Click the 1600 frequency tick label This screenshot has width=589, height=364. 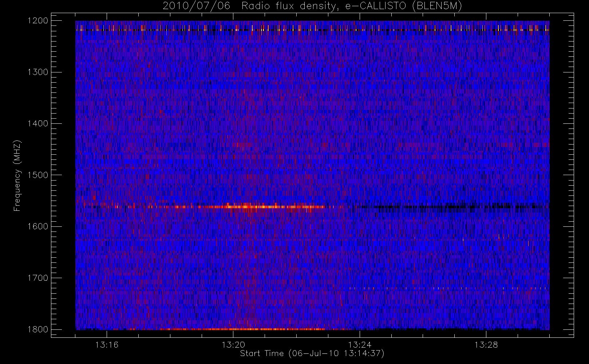tap(38, 226)
